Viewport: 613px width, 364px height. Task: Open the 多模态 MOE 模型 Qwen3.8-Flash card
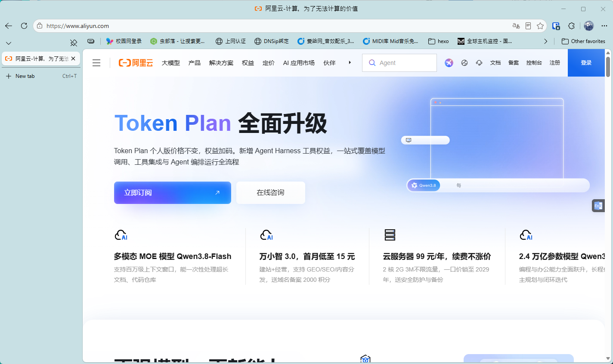(x=173, y=256)
